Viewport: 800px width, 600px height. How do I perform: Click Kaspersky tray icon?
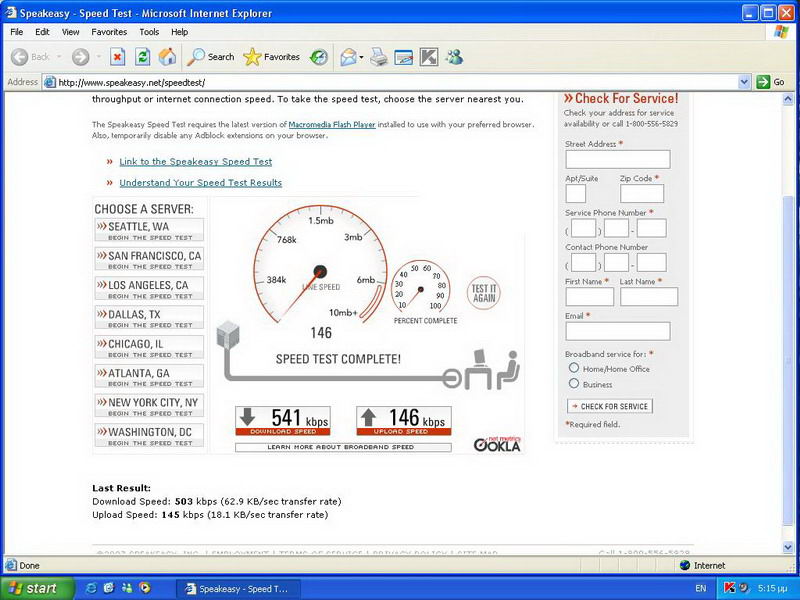729,588
